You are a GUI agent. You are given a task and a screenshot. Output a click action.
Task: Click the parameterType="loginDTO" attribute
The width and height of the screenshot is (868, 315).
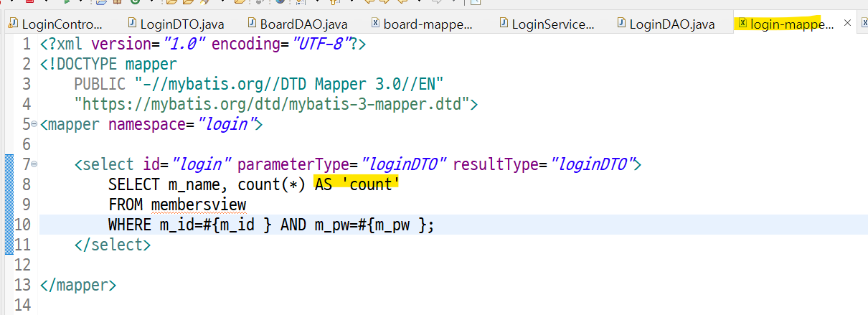tap(343, 164)
